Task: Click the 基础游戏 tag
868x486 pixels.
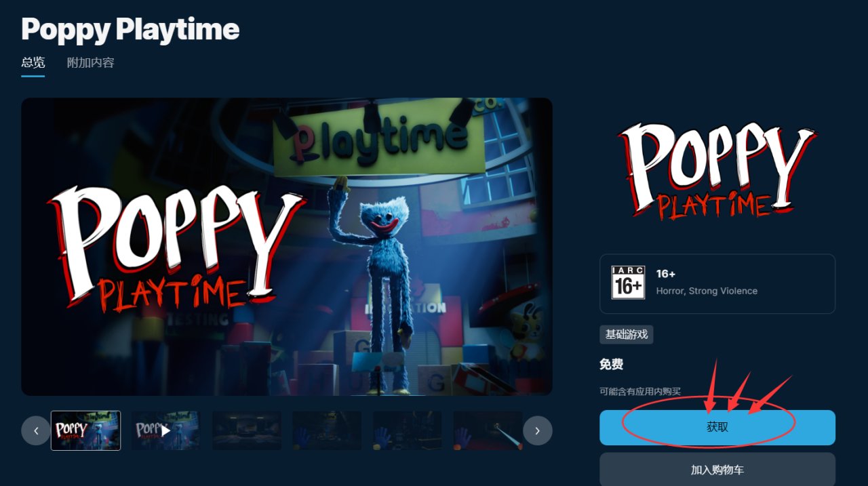Action: (x=627, y=334)
